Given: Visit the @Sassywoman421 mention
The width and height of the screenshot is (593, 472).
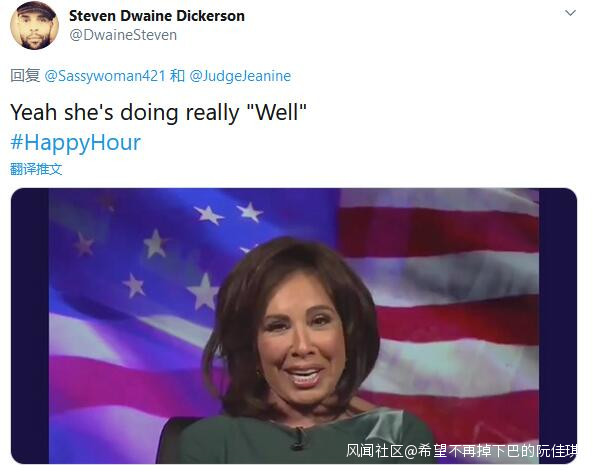Looking at the screenshot, I should [x=105, y=76].
